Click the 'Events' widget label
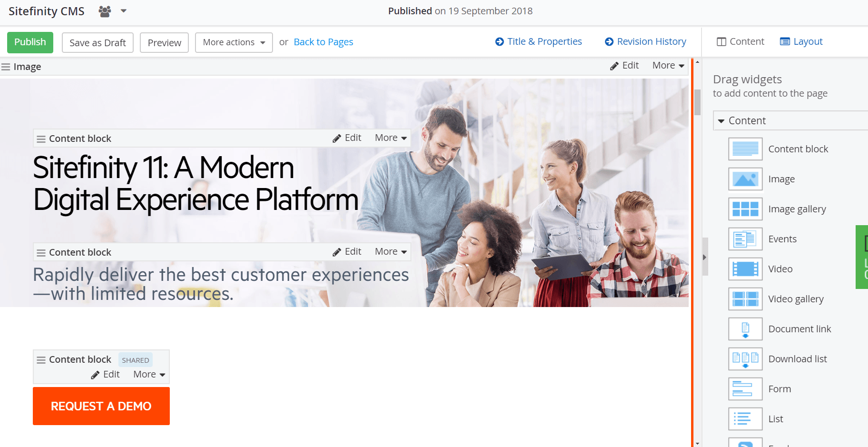The height and width of the screenshot is (447, 868). 782,239
